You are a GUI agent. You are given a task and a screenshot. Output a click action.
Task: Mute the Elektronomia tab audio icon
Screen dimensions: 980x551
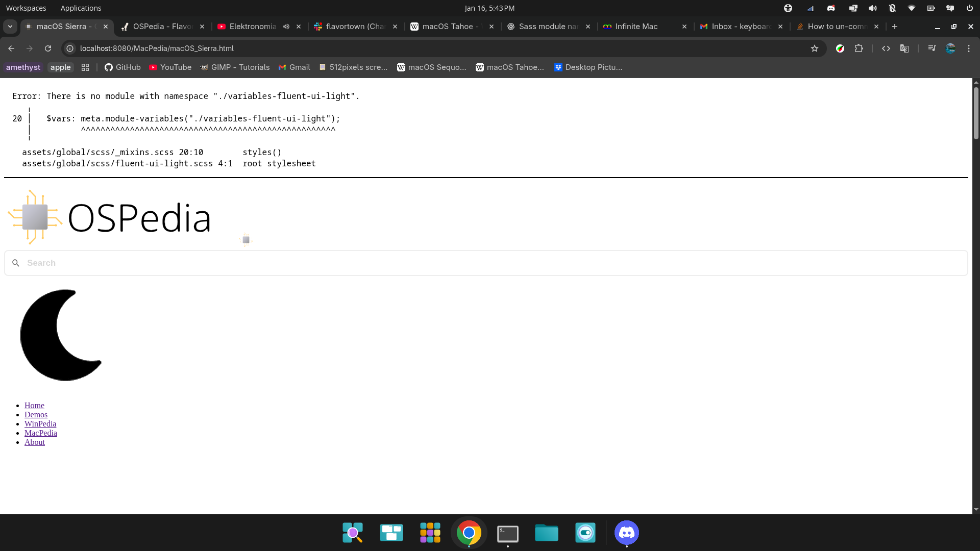click(286, 27)
